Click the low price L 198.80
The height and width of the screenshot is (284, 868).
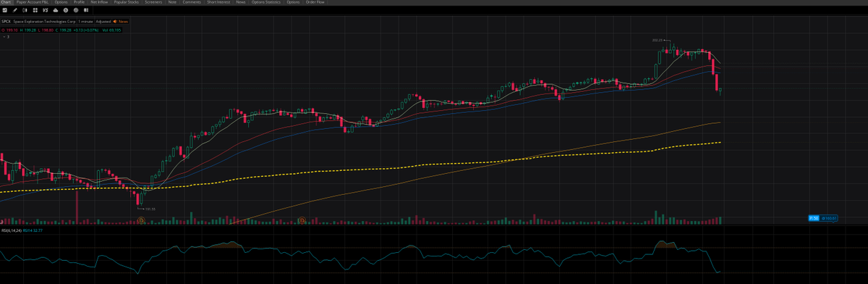46,30
